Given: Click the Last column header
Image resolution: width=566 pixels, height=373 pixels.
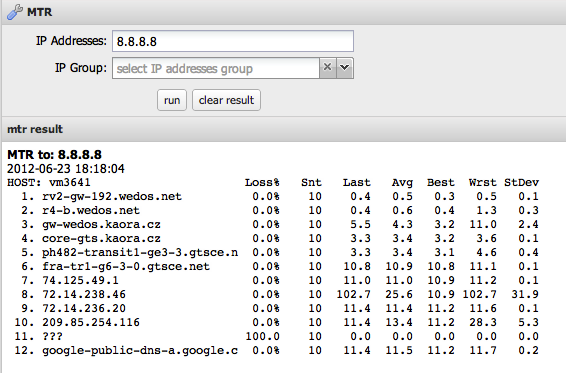Looking at the screenshot, I should 357,182.
